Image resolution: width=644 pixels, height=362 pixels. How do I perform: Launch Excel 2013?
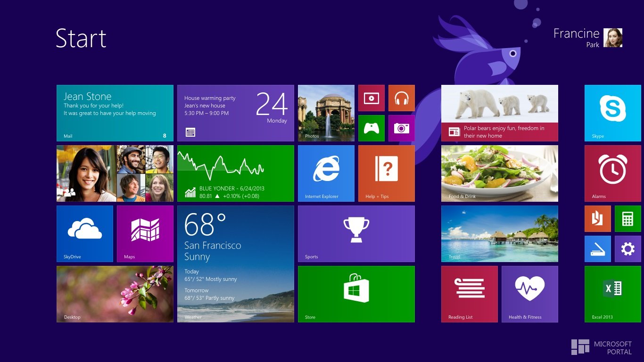(x=612, y=294)
